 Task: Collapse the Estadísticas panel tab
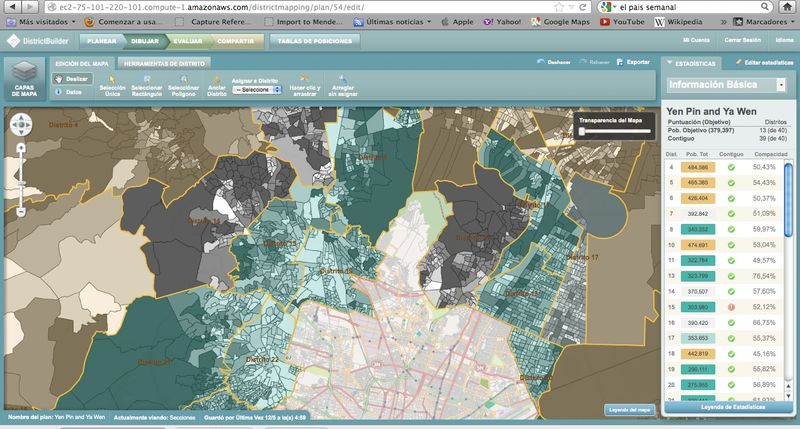pos(688,63)
